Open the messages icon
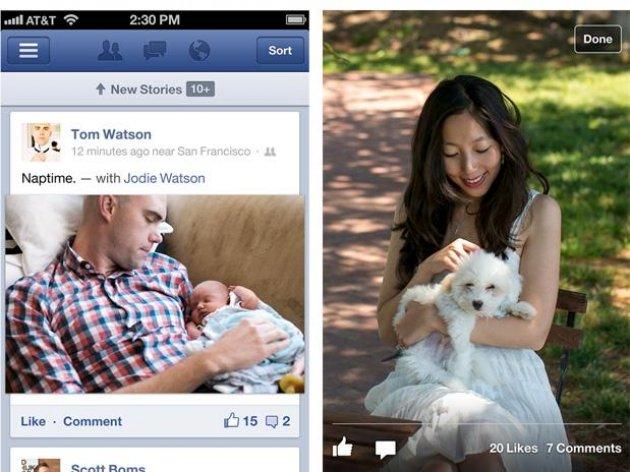The image size is (630, 472). point(155,51)
